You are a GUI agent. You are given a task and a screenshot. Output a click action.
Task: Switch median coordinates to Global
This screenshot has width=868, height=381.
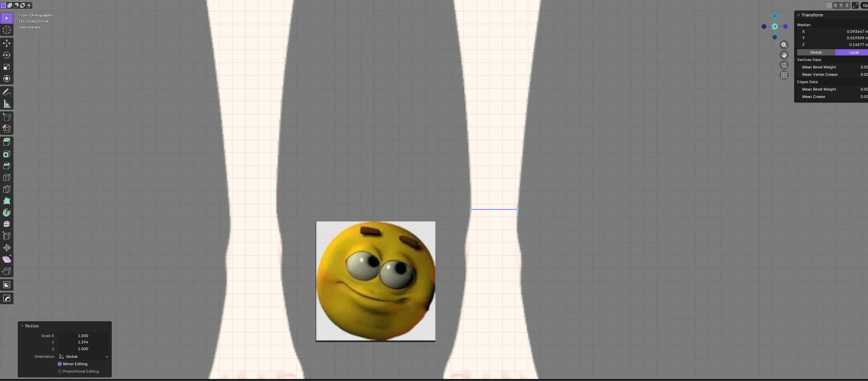tap(816, 52)
